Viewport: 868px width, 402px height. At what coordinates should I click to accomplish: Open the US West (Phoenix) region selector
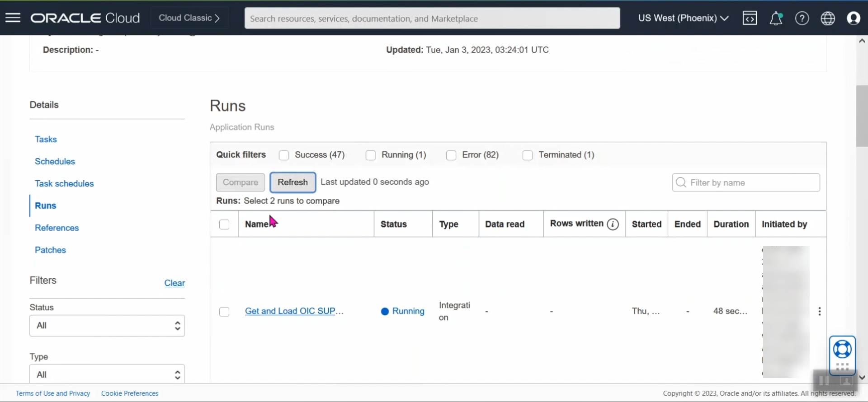click(x=683, y=18)
